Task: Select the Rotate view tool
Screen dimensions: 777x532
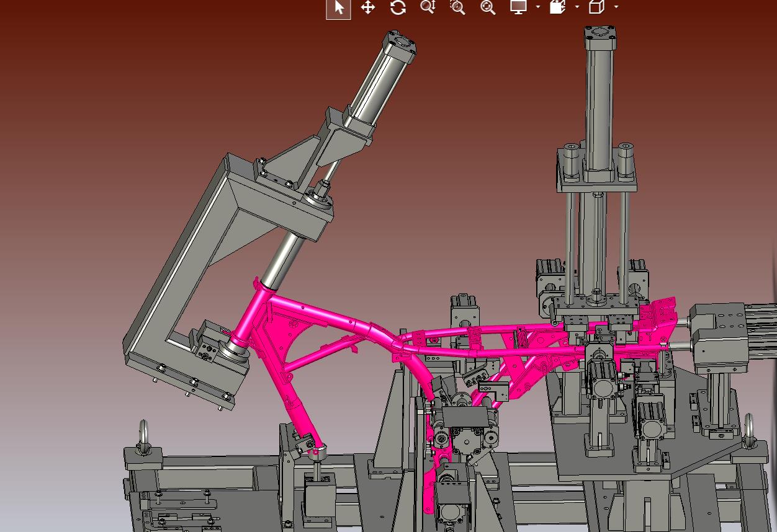Action: coord(398,7)
